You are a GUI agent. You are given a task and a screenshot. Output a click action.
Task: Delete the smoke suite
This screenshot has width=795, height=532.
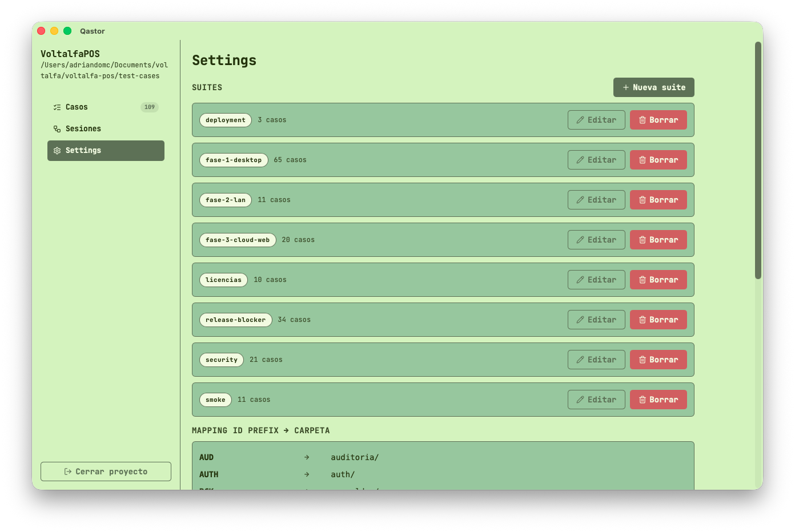(659, 400)
